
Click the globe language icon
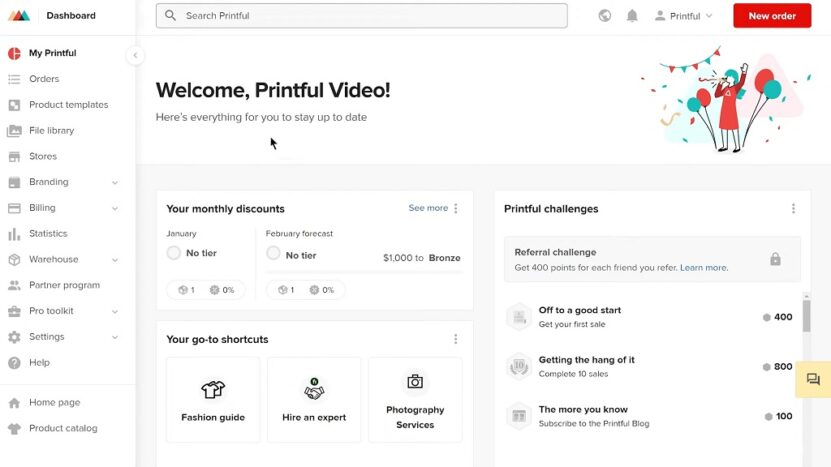pyautogui.click(x=605, y=16)
